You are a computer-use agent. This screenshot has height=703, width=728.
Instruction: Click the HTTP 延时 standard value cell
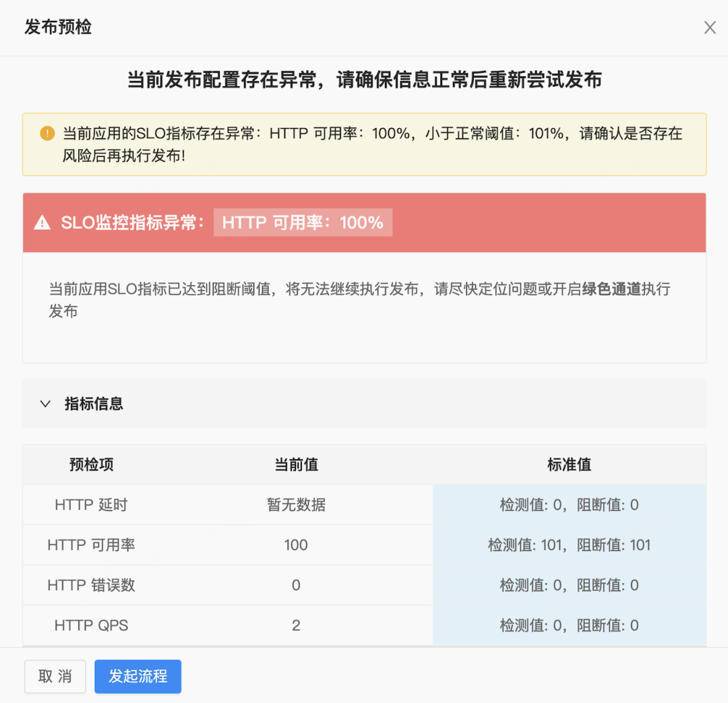pos(569,505)
